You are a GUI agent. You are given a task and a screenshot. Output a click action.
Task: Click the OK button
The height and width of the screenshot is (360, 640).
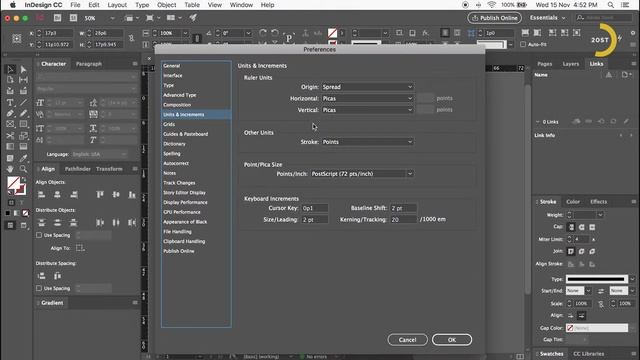[452, 340]
